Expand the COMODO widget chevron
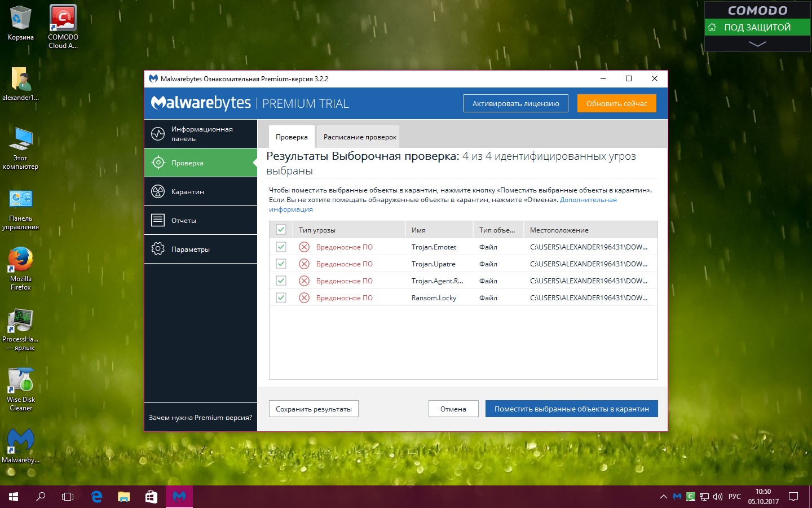812x508 pixels. point(757,43)
